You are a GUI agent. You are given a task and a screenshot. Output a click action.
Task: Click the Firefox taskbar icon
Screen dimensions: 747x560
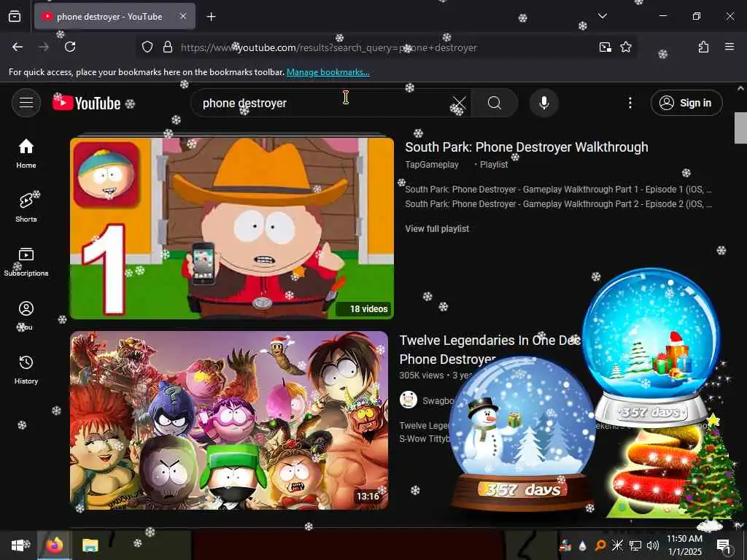(54, 545)
